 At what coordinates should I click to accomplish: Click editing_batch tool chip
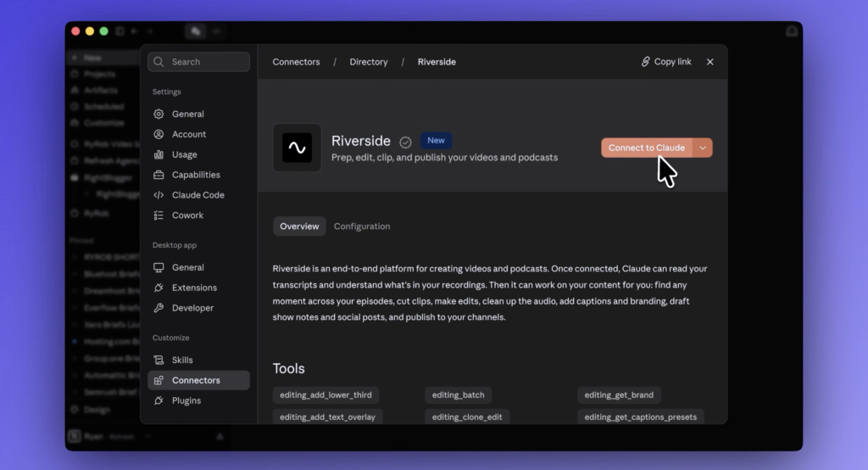(459, 394)
